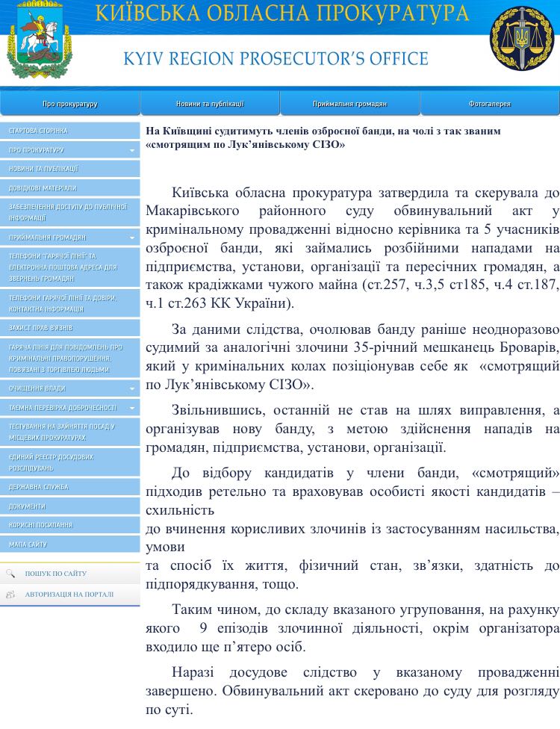Expand sidebar 'Про прокуратуру' dropdown arrow
560x729 pixels.
click(132, 150)
